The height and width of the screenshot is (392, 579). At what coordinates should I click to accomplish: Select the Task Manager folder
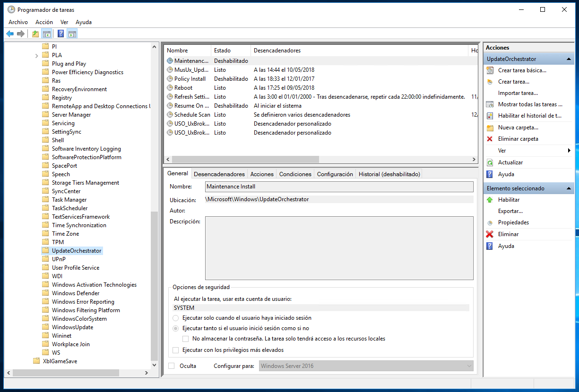point(69,200)
